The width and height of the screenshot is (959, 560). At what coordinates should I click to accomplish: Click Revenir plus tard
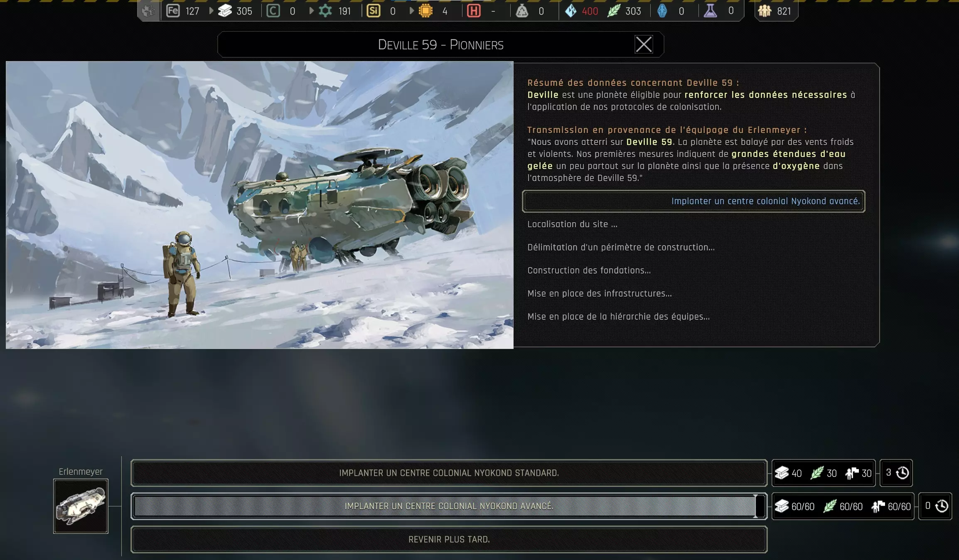pos(449,539)
